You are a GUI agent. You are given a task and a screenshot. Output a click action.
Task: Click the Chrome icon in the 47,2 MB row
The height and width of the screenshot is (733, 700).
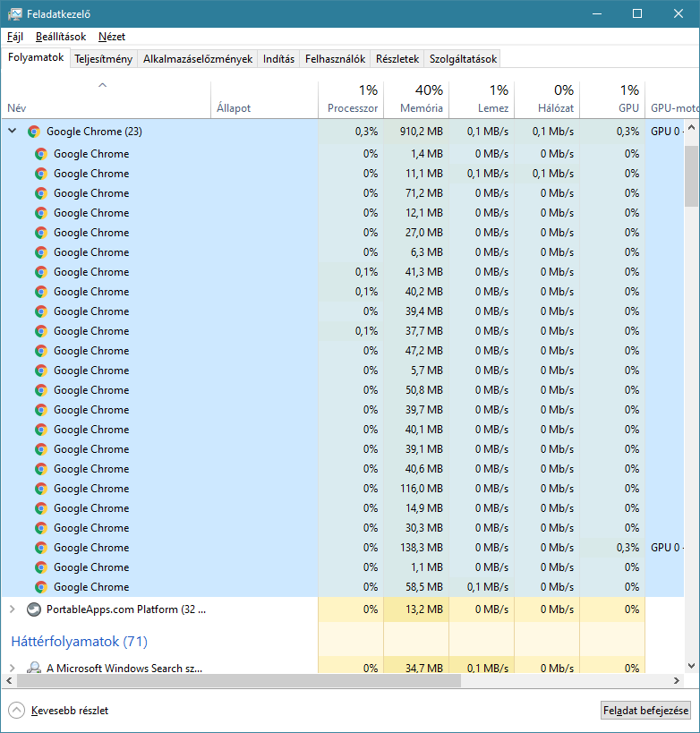[x=41, y=351]
